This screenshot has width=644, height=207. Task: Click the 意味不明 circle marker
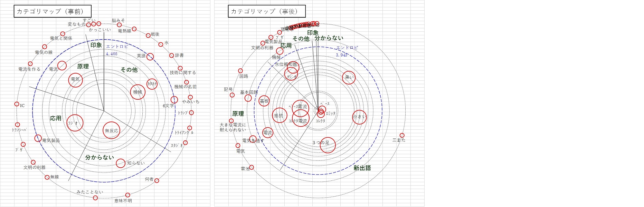(127, 195)
